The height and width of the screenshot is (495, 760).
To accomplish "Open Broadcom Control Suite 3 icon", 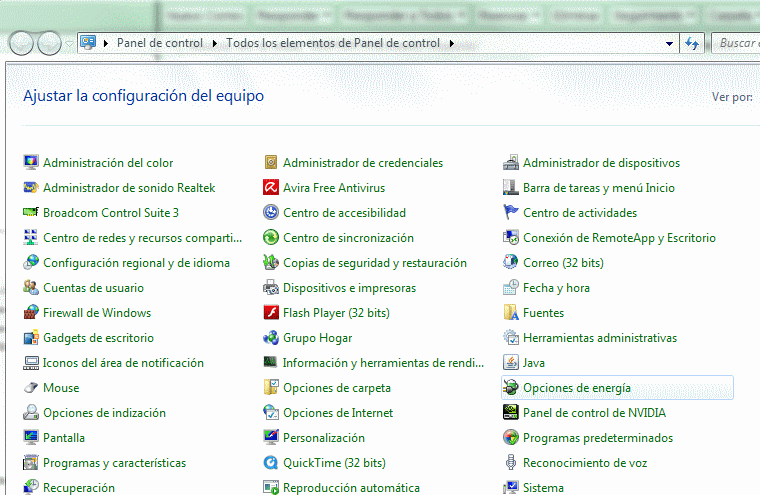I will 31,213.
